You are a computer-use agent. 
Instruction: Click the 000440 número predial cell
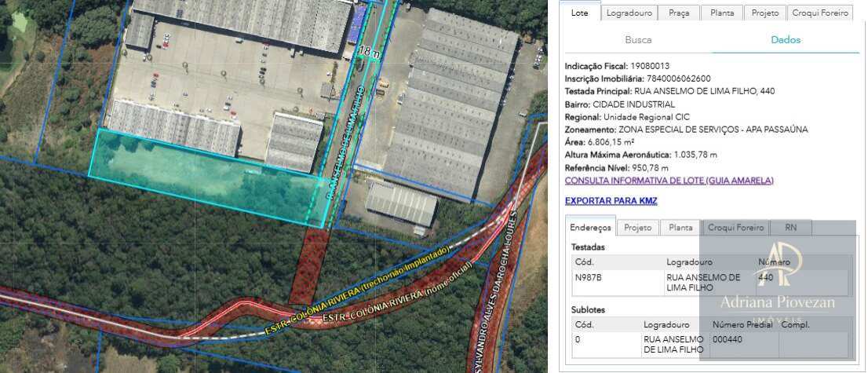click(x=744, y=344)
